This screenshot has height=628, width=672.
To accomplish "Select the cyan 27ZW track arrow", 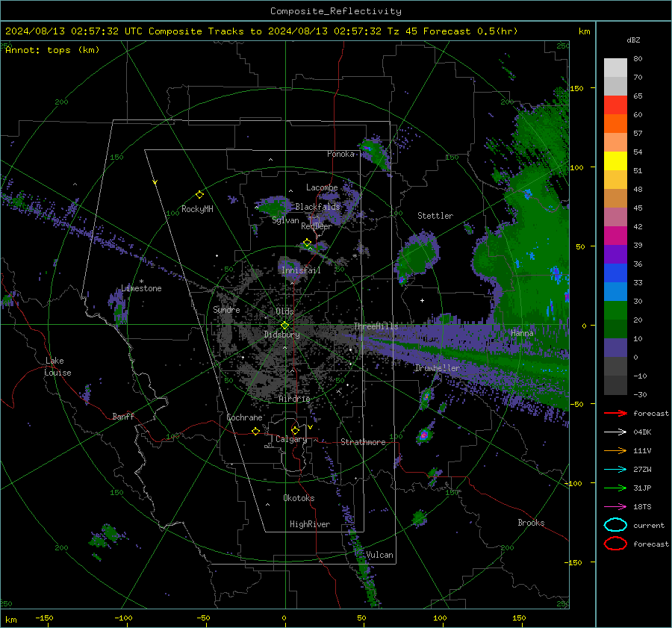I will pyautogui.click(x=615, y=470).
